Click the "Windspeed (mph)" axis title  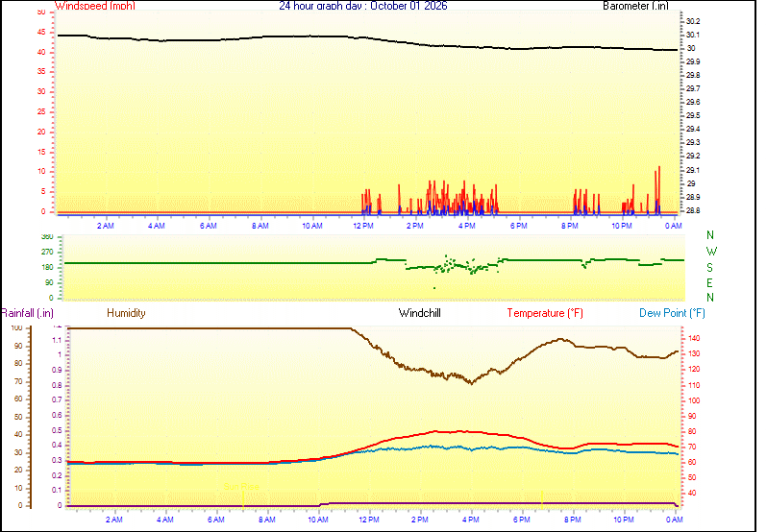tap(95, 6)
